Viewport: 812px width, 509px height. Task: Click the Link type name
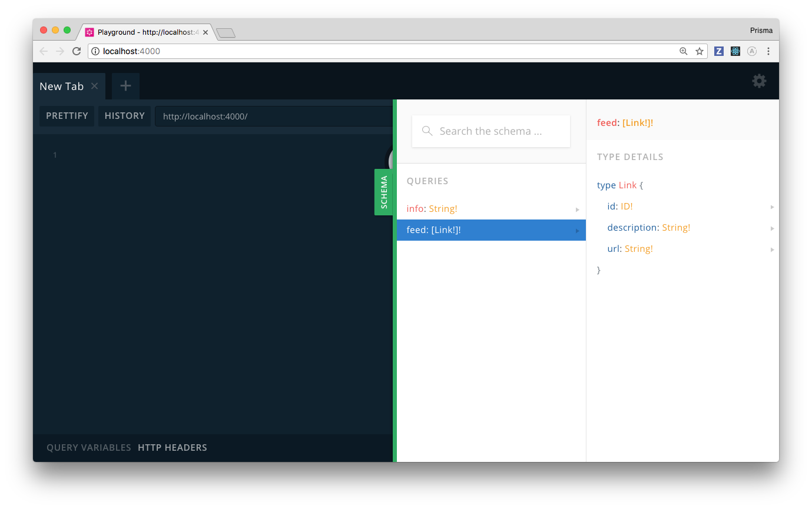628,185
